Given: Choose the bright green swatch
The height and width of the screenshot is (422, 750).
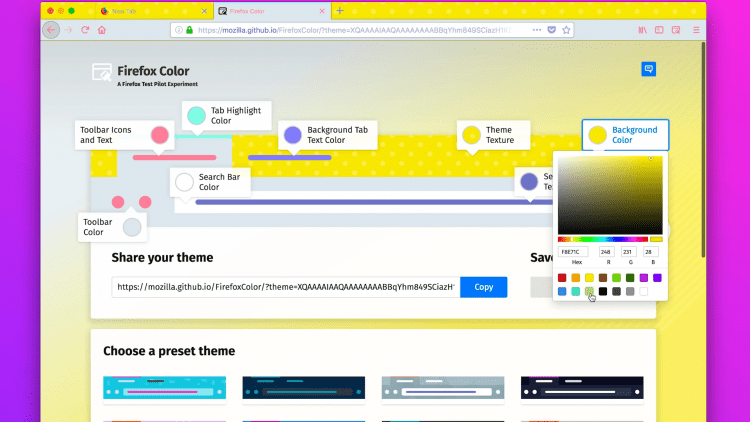Looking at the screenshot, I should pyautogui.click(x=617, y=278).
